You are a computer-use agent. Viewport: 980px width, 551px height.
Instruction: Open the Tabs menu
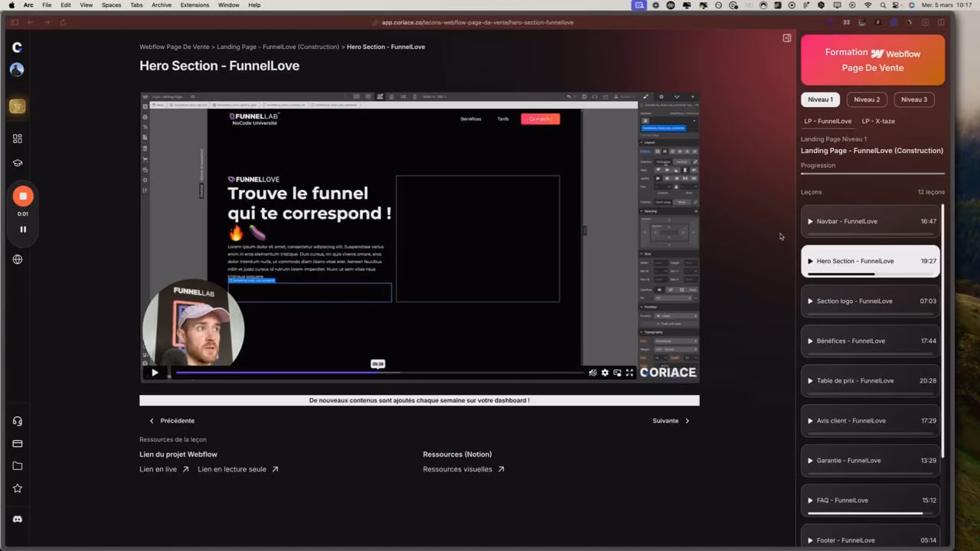click(136, 5)
